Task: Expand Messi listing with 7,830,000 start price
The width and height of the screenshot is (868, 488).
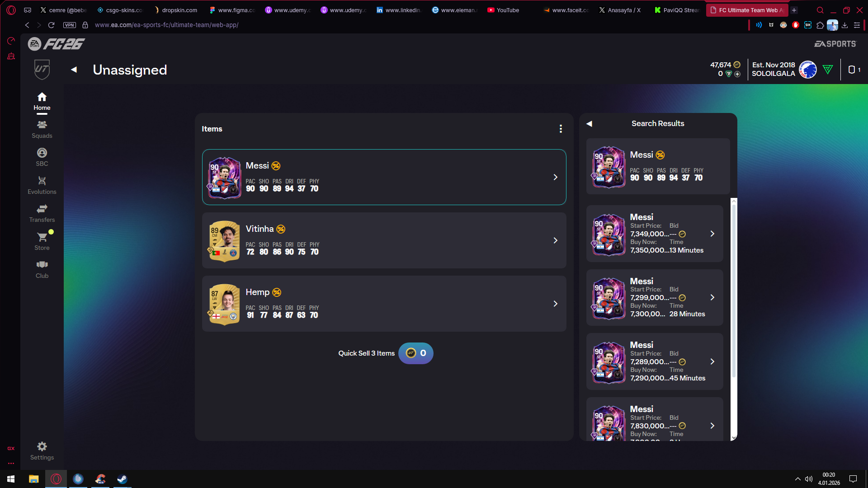Action: click(x=712, y=426)
